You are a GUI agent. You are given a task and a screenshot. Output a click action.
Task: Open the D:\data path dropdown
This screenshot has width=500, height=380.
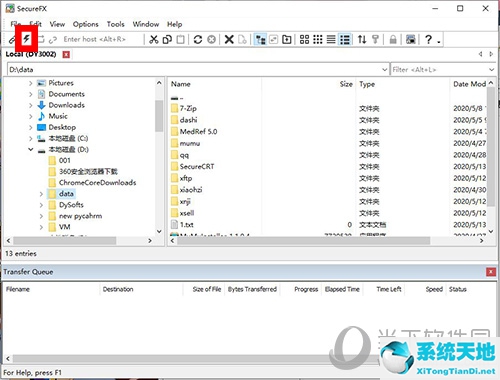coord(385,69)
